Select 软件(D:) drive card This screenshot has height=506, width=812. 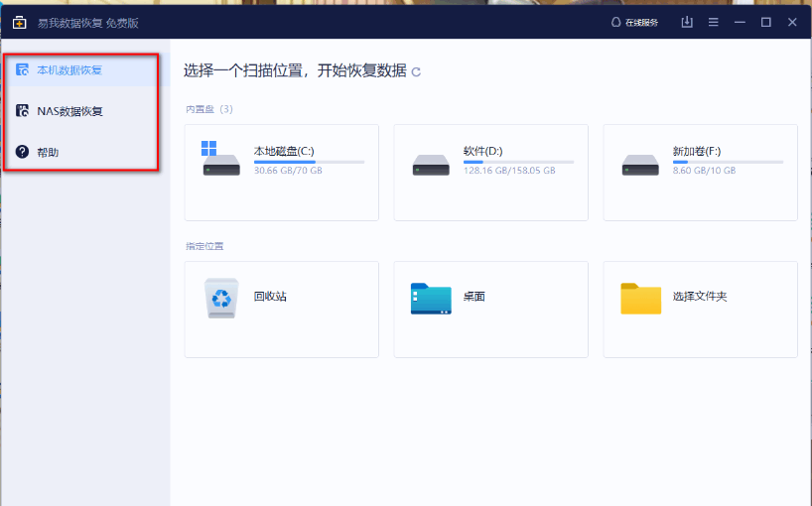click(491, 173)
